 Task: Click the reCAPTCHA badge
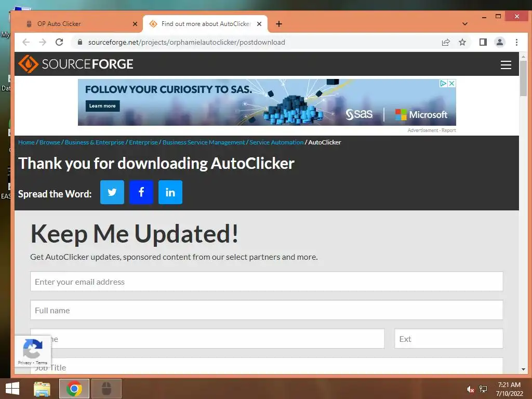(33, 351)
